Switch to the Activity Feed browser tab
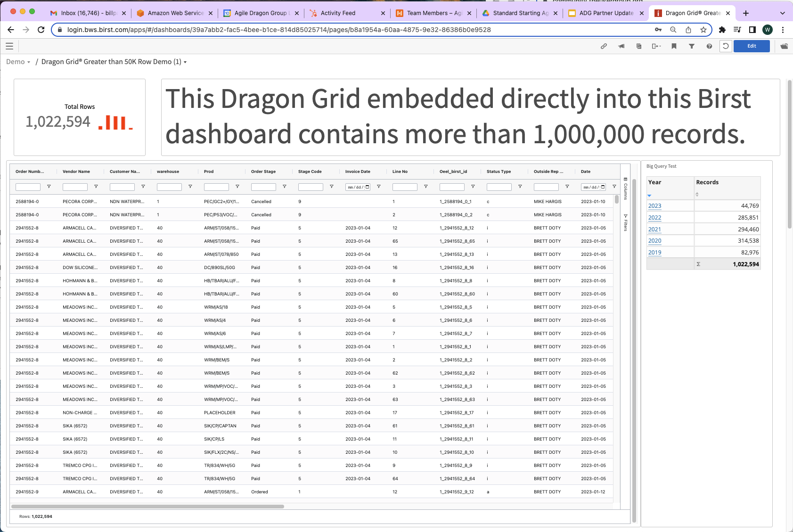Image resolution: width=793 pixels, height=532 pixels. (x=338, y=13)
